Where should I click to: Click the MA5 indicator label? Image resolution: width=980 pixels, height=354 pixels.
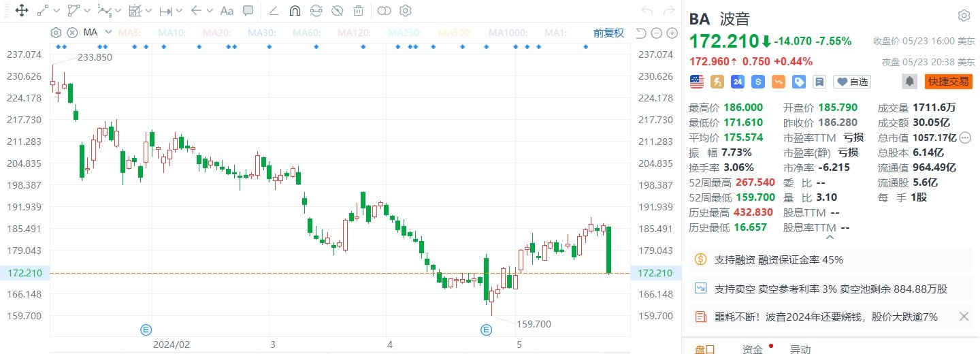tap(131, 33)
